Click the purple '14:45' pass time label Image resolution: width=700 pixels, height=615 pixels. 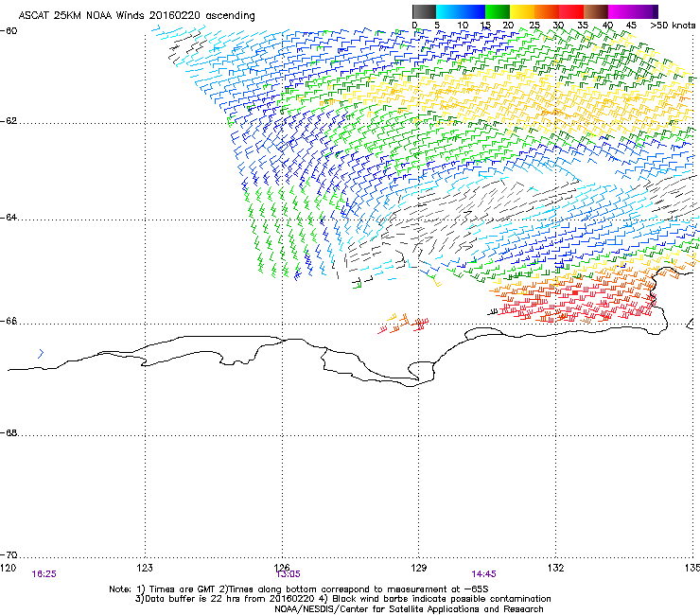coord(483,574)
